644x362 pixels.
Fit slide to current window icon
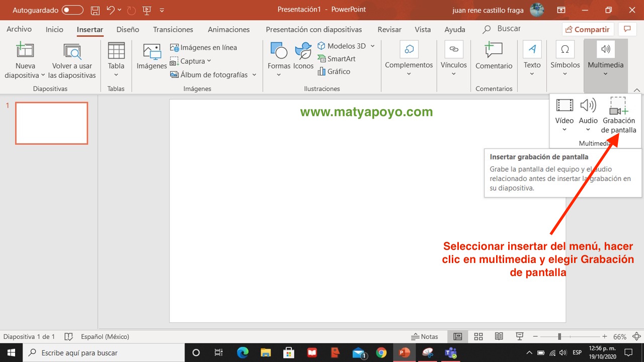(x=636, y=336)
